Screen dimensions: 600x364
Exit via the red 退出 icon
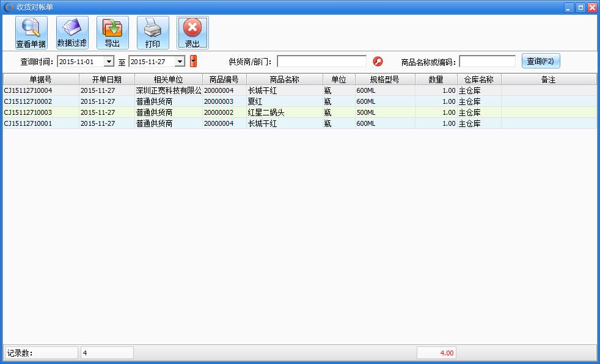pyautogui.click(x=192, y=32)
